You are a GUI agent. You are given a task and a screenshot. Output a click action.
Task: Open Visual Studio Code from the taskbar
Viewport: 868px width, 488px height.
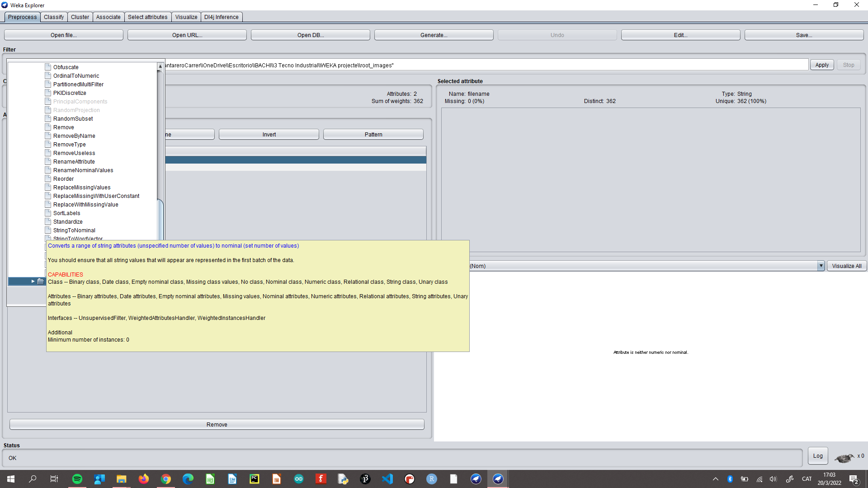(387, 479)
